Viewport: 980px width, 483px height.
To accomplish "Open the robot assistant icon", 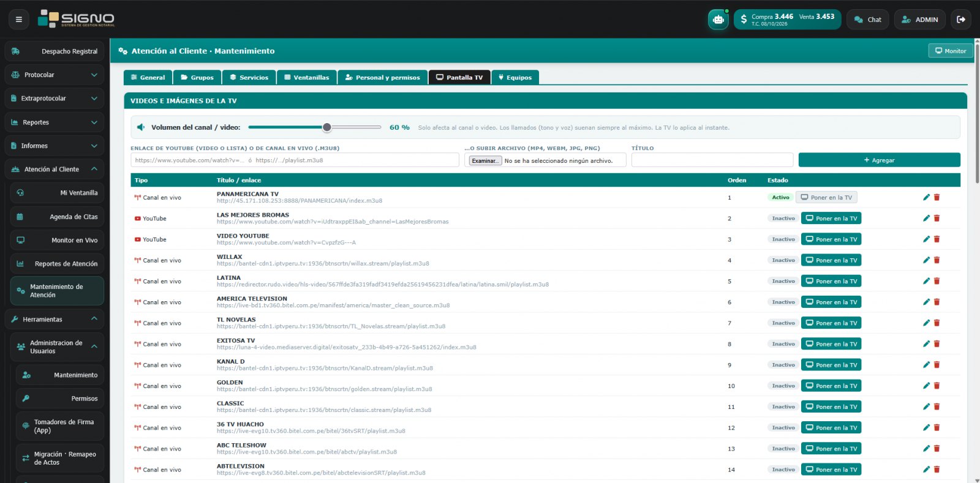I will (x=718, y=20).
